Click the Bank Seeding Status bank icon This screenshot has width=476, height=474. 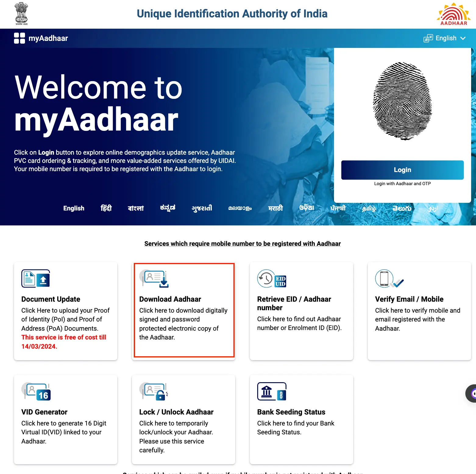(272, 391)
